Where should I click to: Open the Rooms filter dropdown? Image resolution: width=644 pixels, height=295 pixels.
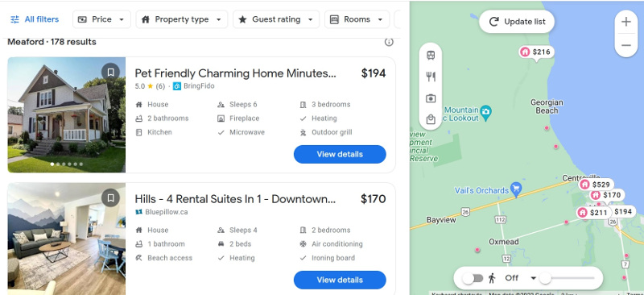(x=357, y=19)
